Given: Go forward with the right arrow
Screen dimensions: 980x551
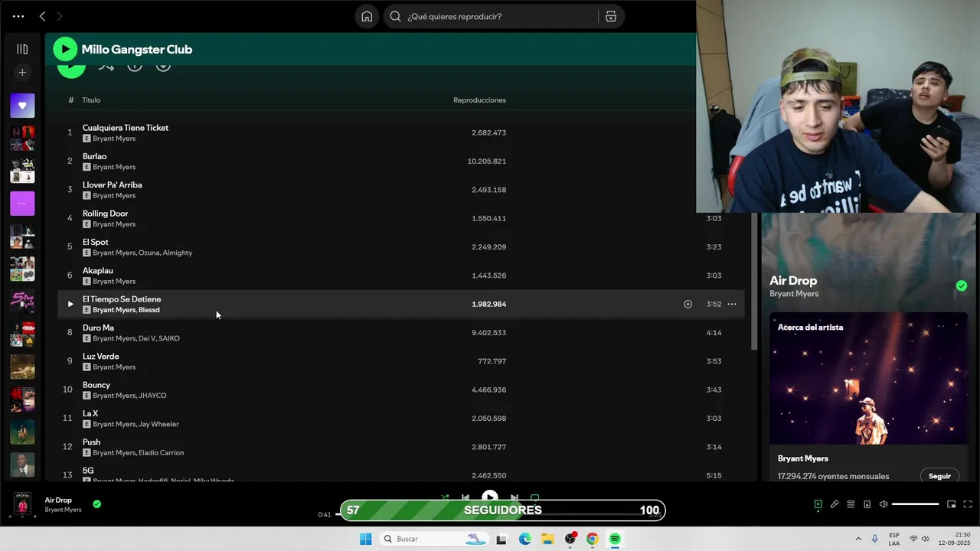Looking at the screenshot, I should coord(60,16).
